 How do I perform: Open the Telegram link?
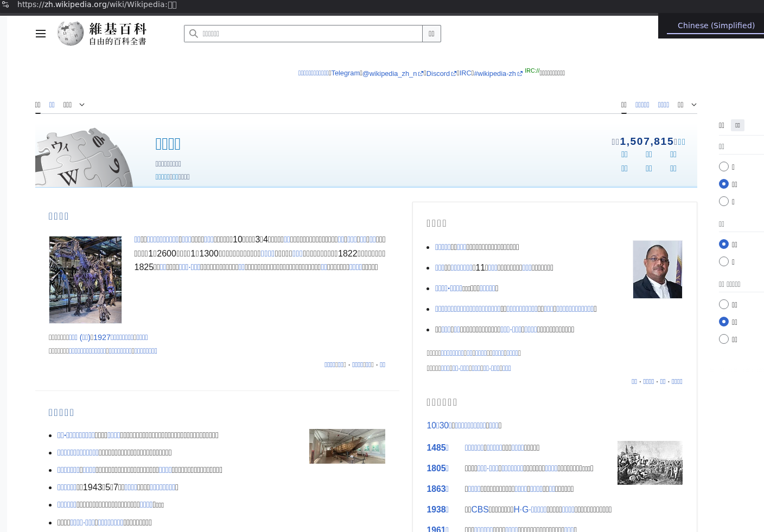point(346,73)
